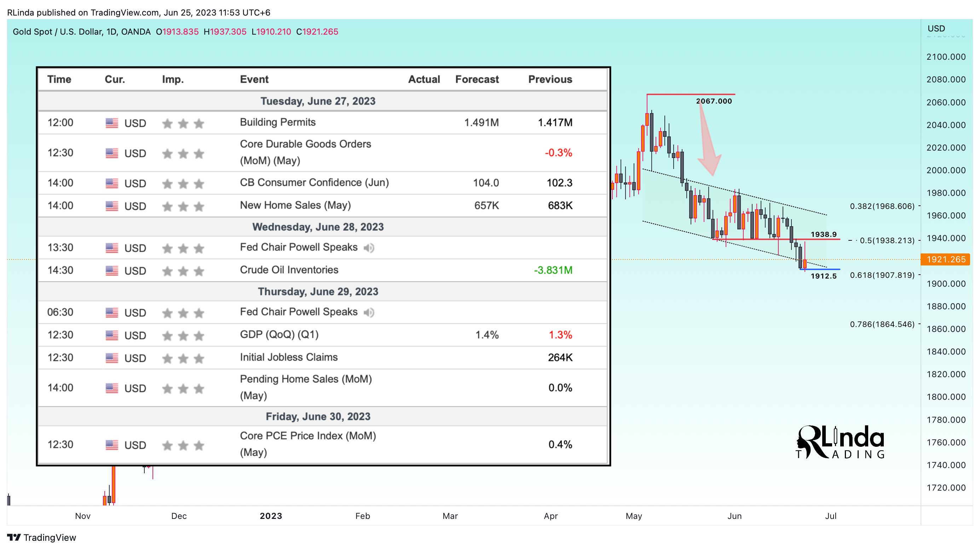Click New Home Sales (May) event
980x550 pixels.
[x=295, y=205]
